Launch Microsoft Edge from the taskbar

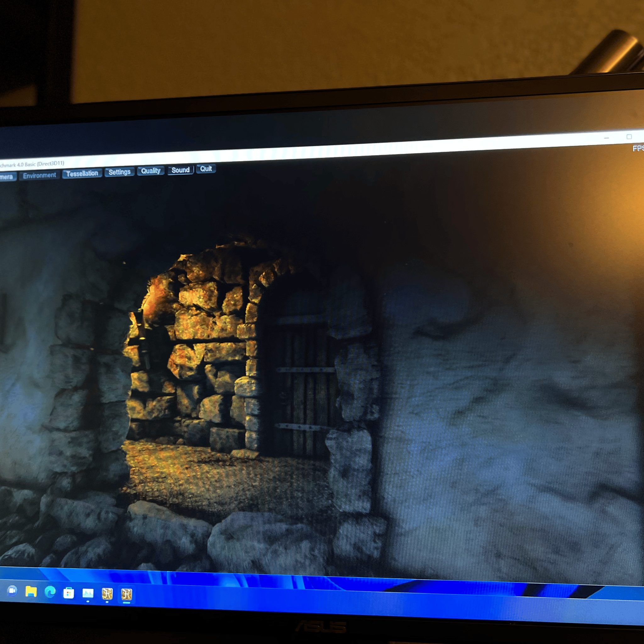pos(50,592)
